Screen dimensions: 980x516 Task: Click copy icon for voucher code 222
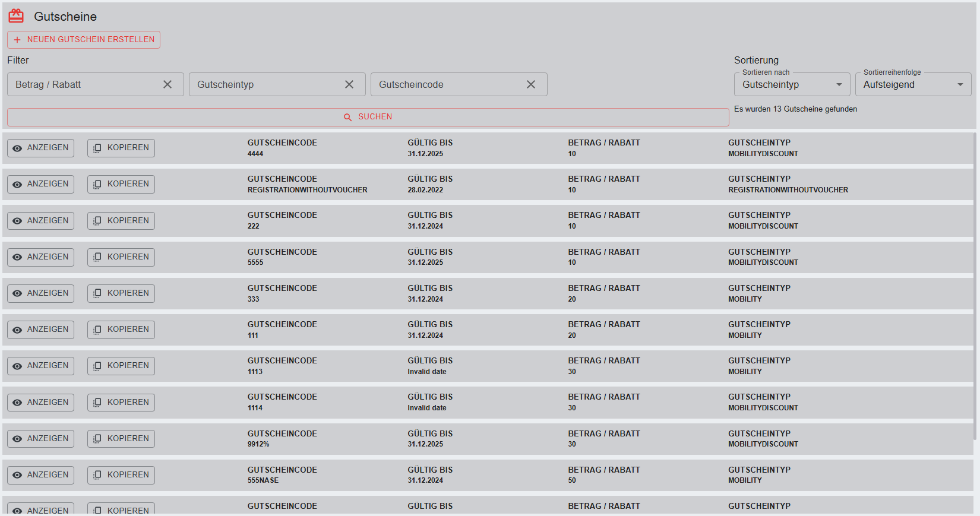click(x=97, y=221)
